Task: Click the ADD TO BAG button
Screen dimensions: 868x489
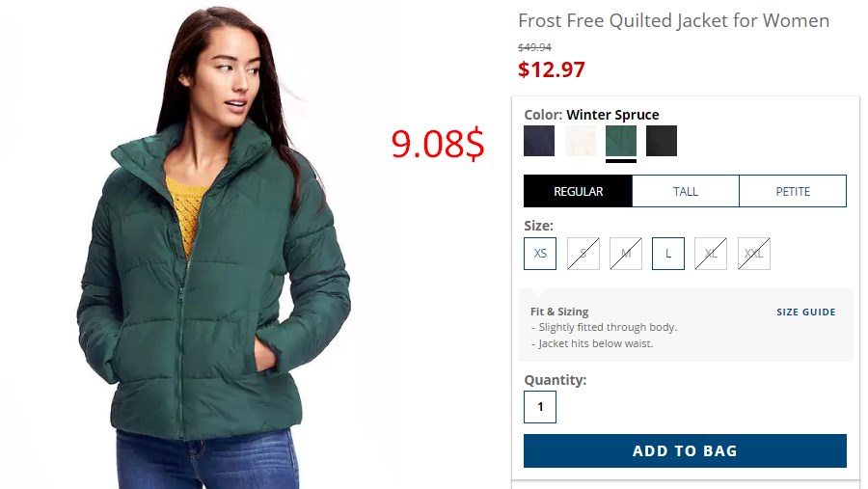Action: click(685, 450)
